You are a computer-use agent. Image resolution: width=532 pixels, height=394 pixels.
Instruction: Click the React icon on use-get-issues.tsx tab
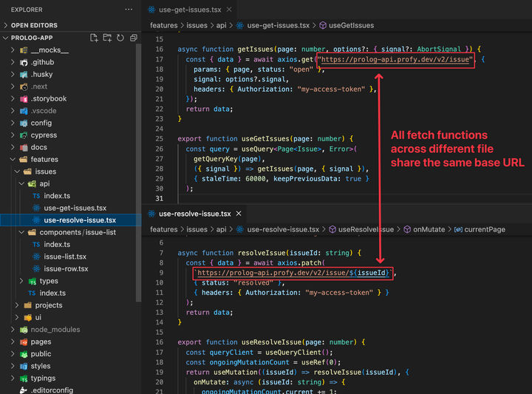coord(152,10)
